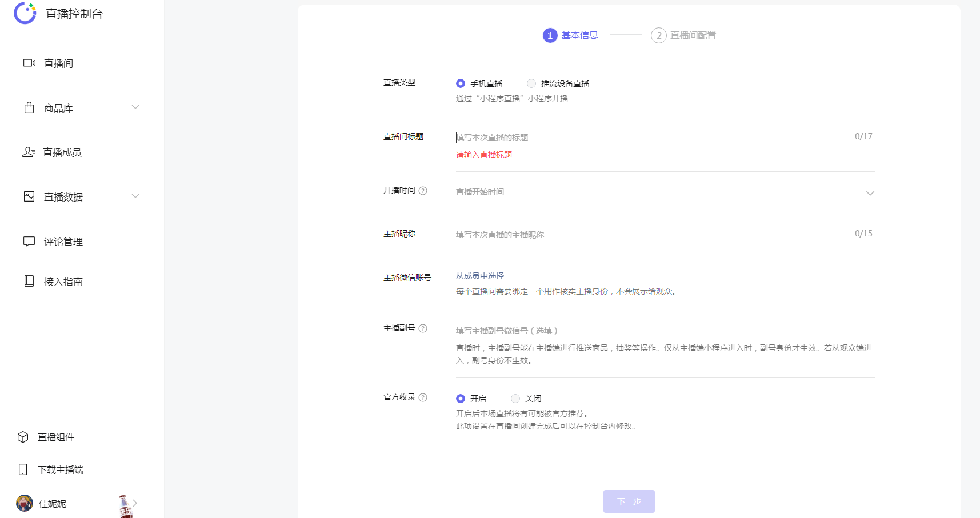
Task: Click the comment bubble icon for 评论管理
Action: click(29, 241)
